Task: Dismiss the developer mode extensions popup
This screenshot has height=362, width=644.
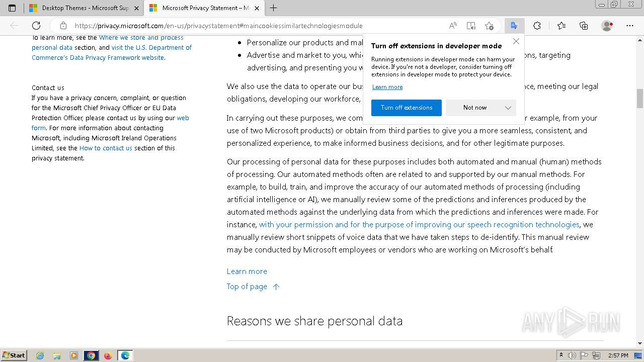Action: (x=516, y=41)
